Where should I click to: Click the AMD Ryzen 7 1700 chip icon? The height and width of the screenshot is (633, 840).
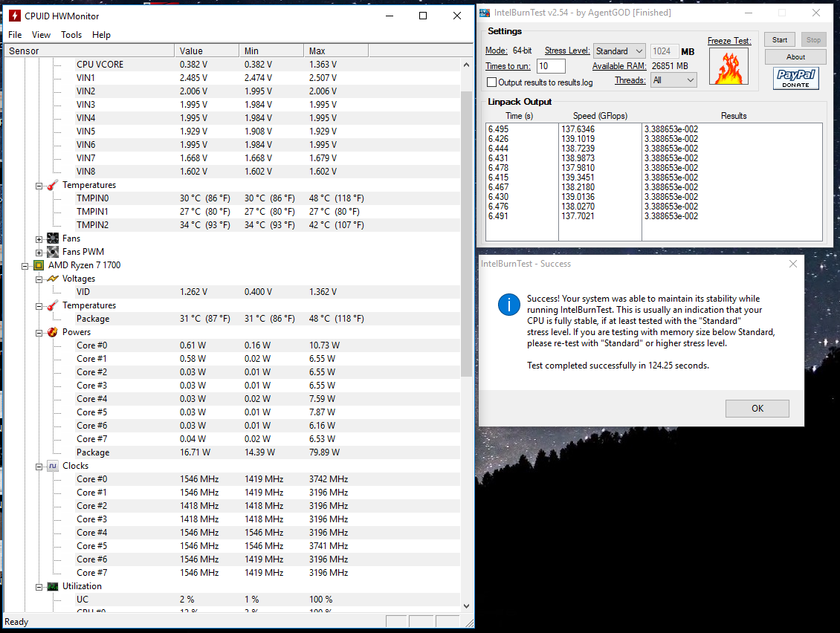(x=39, y=265)
